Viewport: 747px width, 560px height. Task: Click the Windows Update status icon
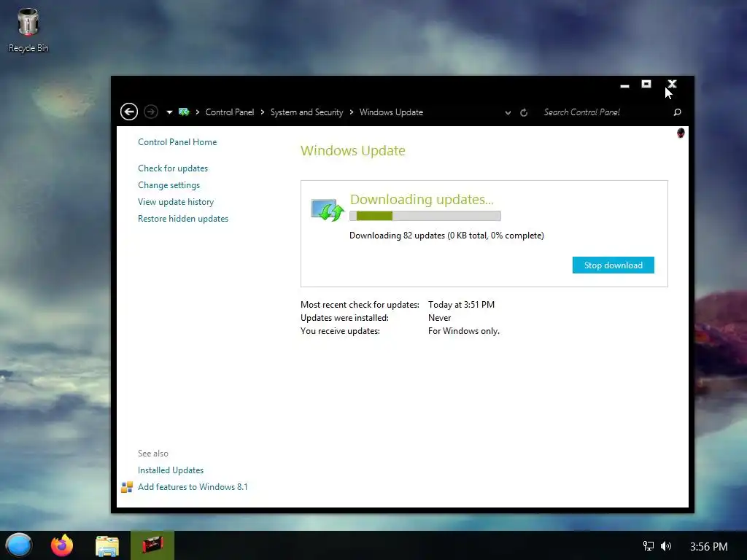(x=327, y=210)
